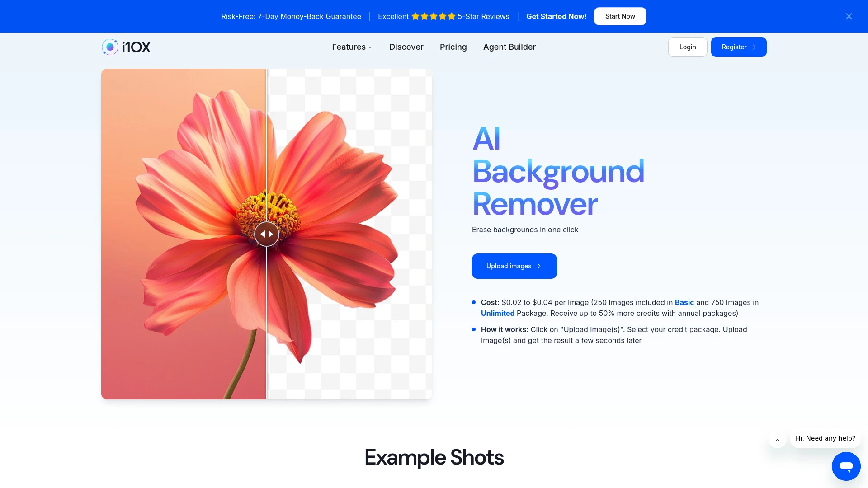The image size is (868, 488).
Task: Close the 'Need any help?' chat message
Action: pyautogui.click(x=777, y=439)
